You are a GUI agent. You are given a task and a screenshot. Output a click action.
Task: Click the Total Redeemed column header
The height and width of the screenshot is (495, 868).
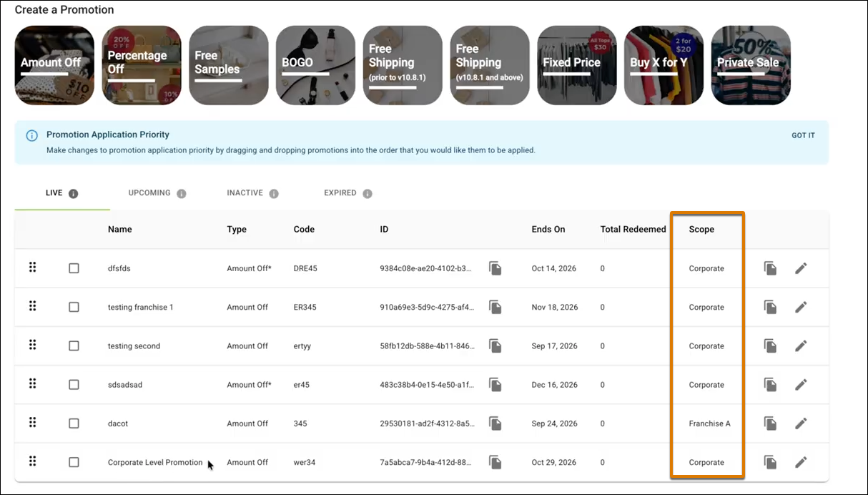[633, 230]
